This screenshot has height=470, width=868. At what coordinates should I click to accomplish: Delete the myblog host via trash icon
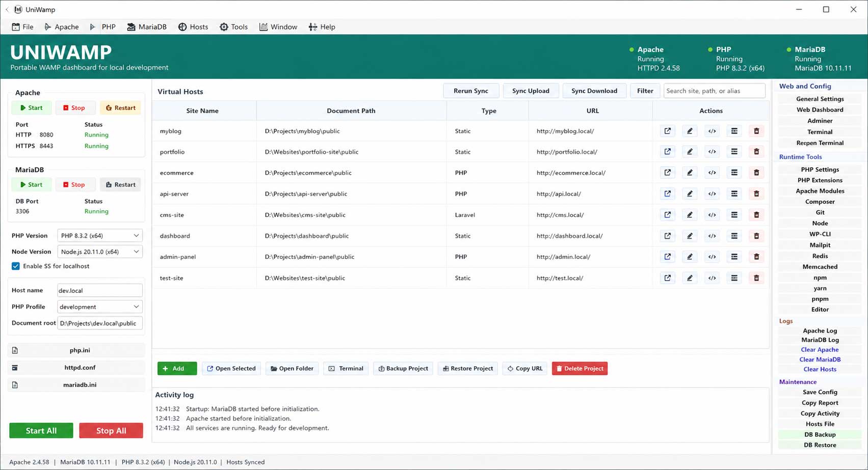[756, 131]
